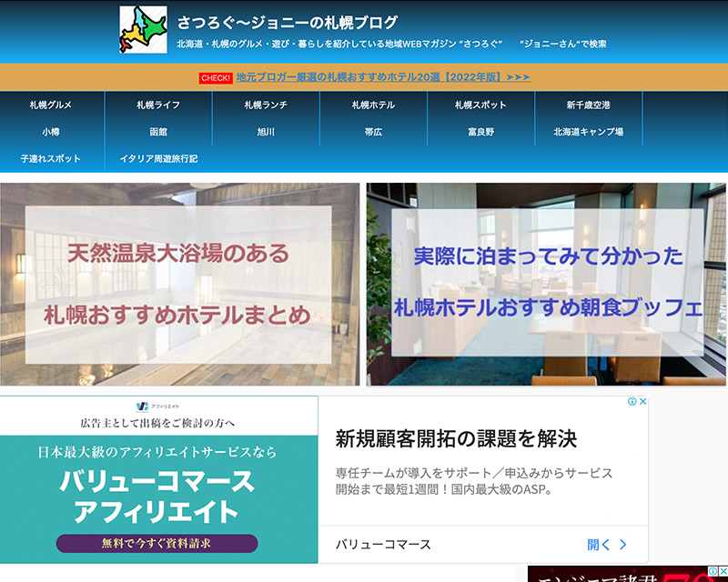Click the 札幌おすすめホテル20選 announcement link
Screen dimensions: 728x582
coord(382,77)
